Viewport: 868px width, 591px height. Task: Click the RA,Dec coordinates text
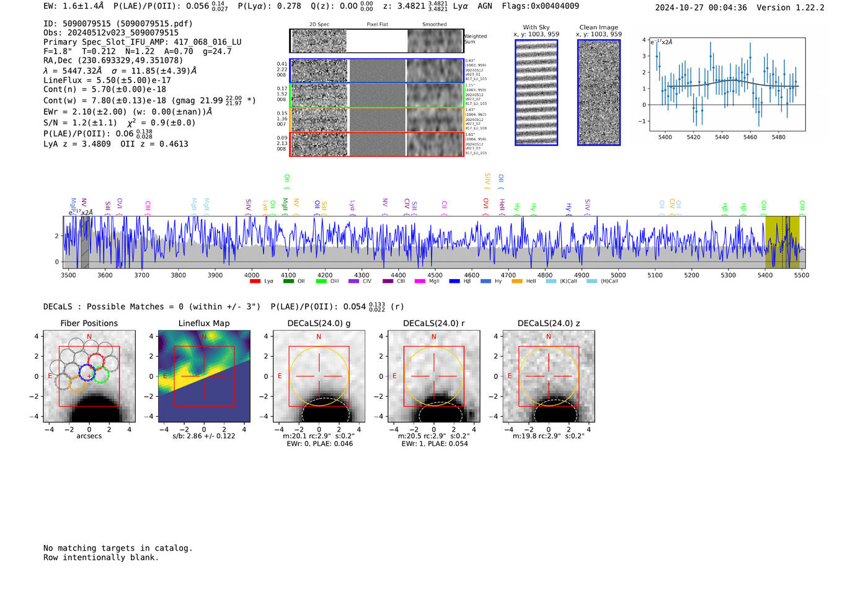point(113,60)
